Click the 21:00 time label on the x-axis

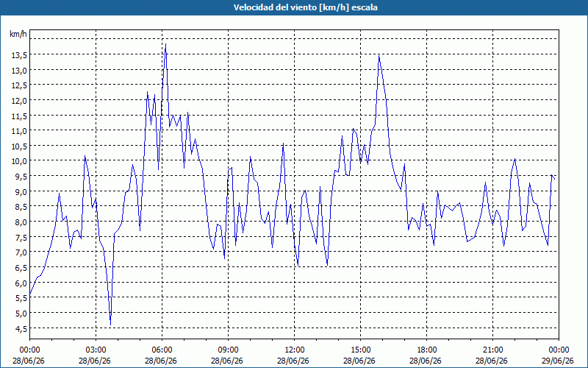[492, 350]
